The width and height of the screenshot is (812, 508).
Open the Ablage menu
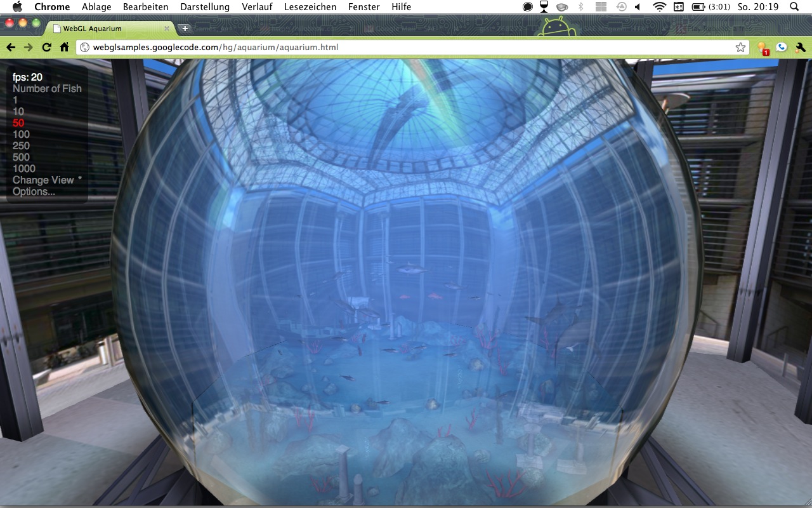[96, 7]
